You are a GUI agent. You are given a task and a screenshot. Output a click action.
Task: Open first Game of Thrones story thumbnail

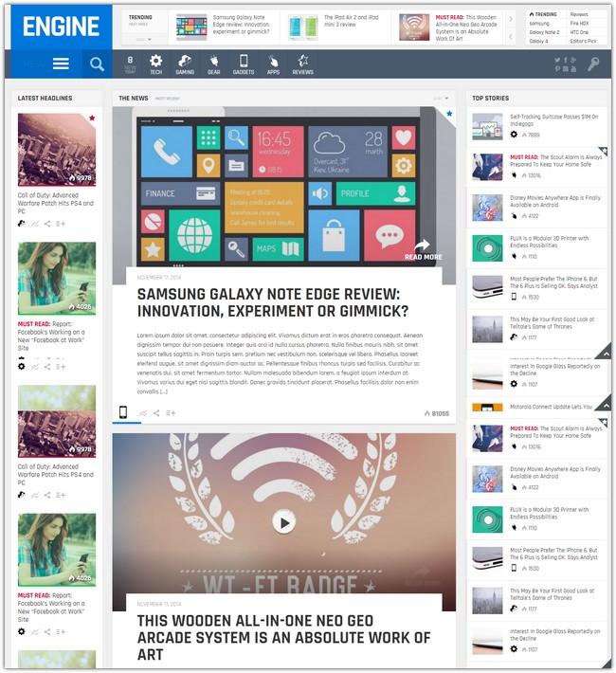point(487,329)
